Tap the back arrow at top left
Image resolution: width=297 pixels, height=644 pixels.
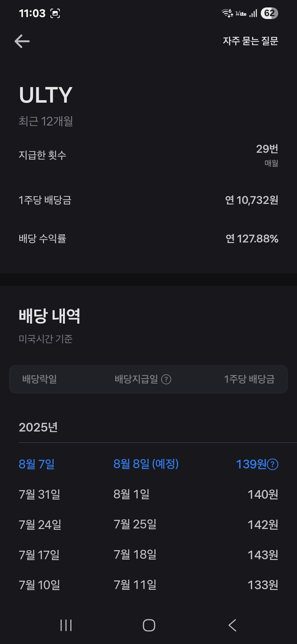(x=22, y=41)
